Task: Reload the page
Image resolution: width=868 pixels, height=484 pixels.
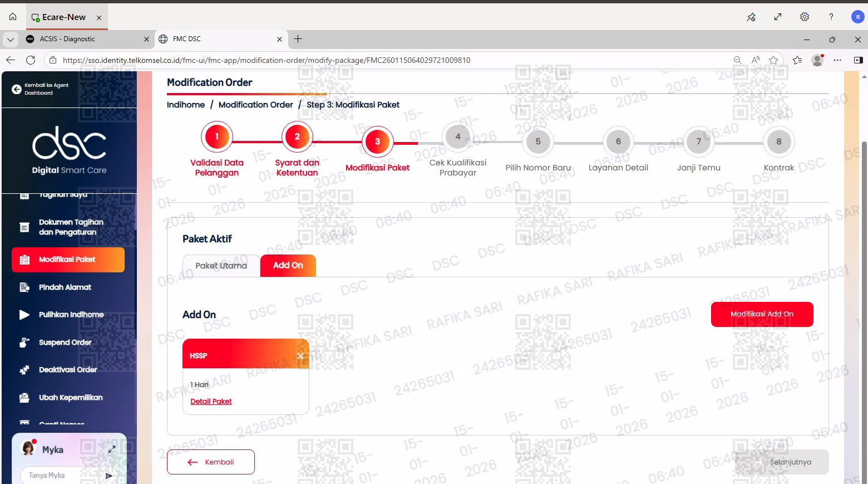Action: click(x=31, y=60)
